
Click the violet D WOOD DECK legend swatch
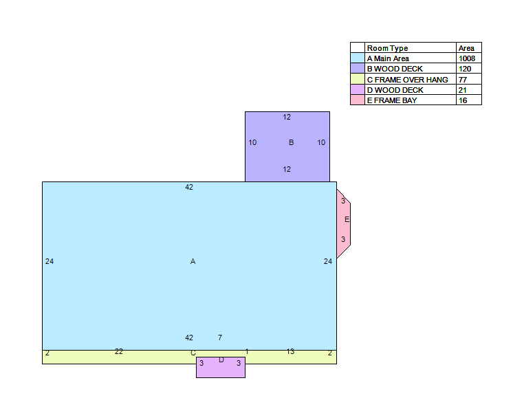(x=358, y=89)
